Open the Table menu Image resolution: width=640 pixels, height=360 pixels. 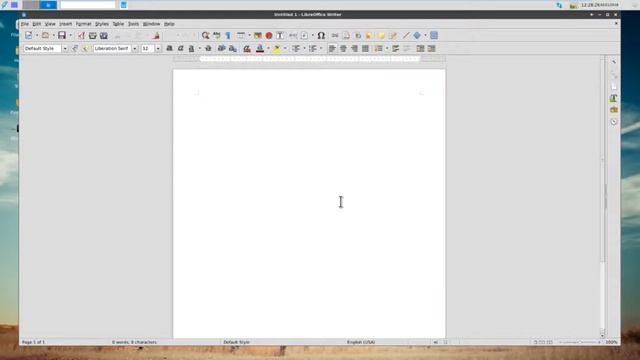coord(118,24)
